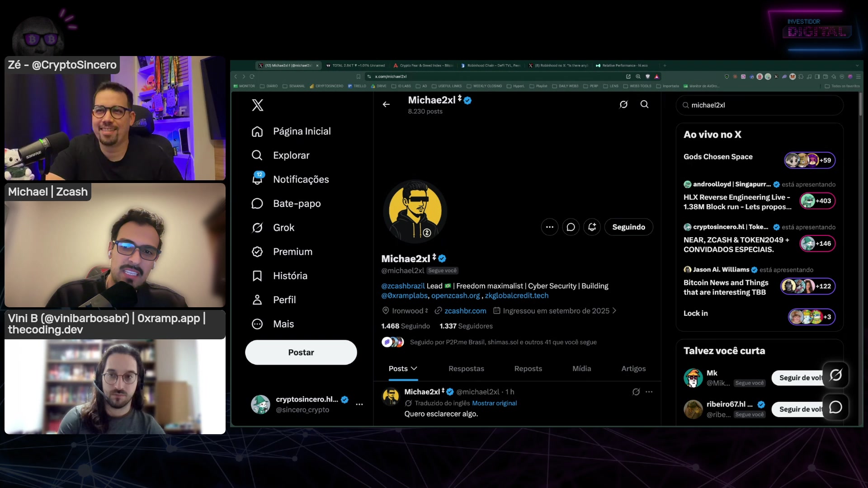The image size is (868, 488).
Task: Open the browser hamburger menu
Action: [x=859, y=77]
